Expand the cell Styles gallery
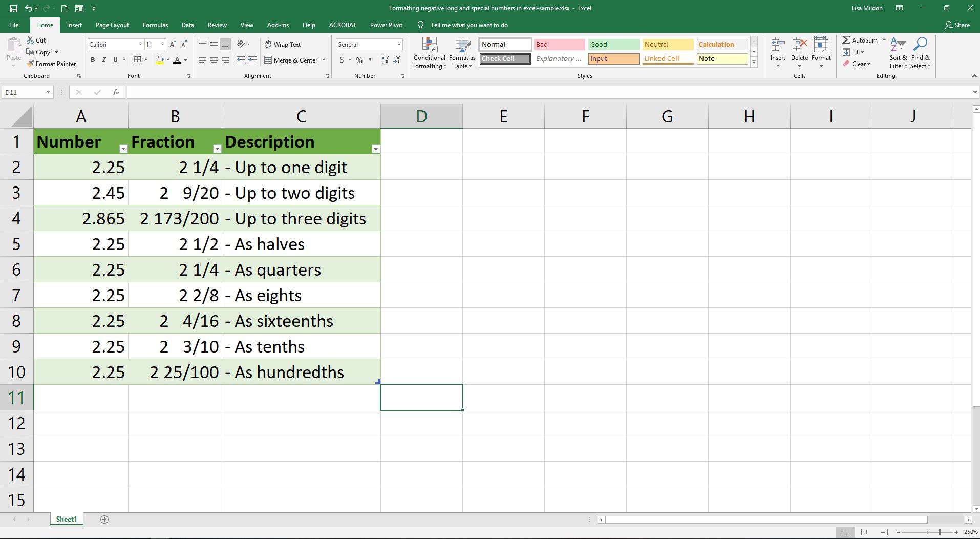Image resolution: width=980 pixels, height=539 pixels. (x=754, y=62)
